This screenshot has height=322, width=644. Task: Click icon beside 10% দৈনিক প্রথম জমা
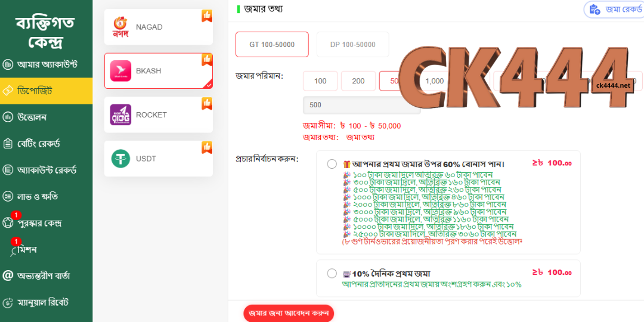click(x=346, y=274)
